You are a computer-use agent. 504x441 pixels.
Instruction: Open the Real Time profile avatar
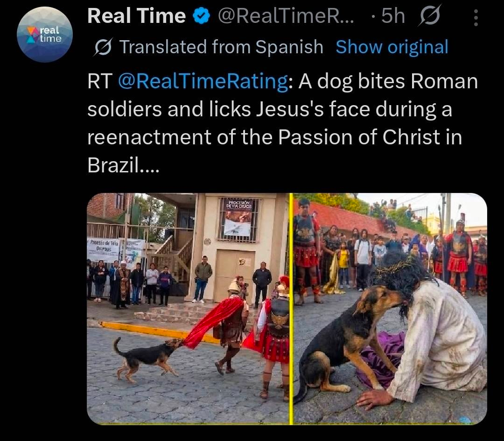[x=45, y=35]
